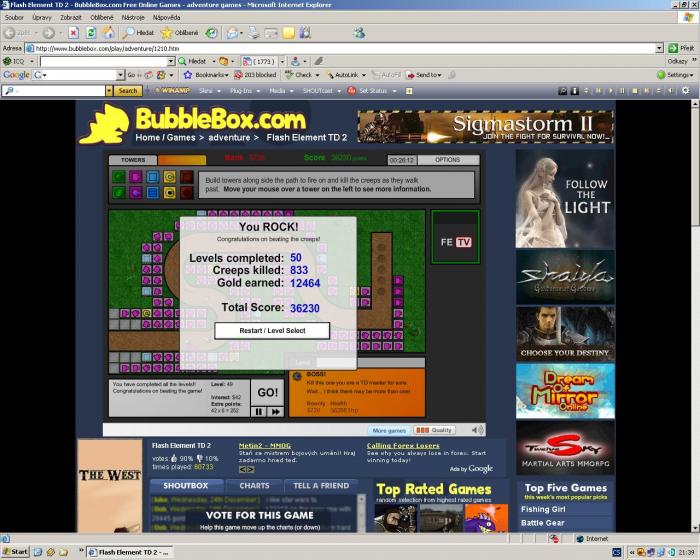Open the Winamp toolbar gear settings icon
The image size is (700, 560).
[x=686, y=91]
